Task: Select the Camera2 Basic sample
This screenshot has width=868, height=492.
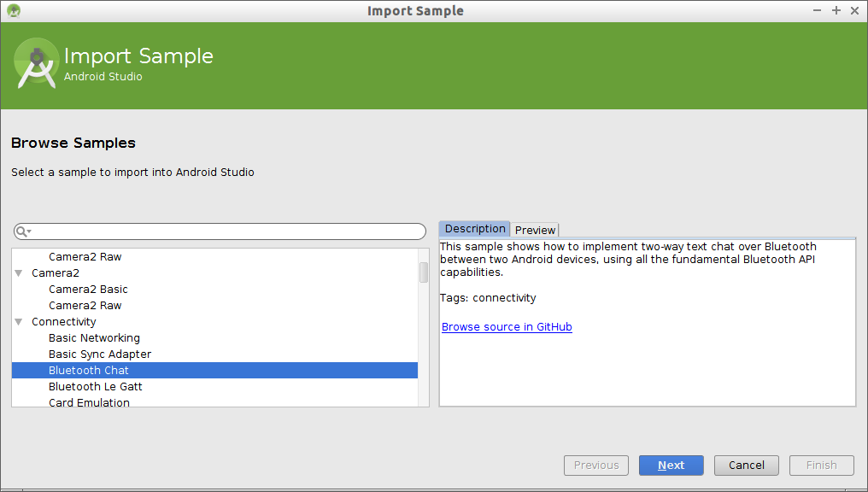Action: point(88,289)
